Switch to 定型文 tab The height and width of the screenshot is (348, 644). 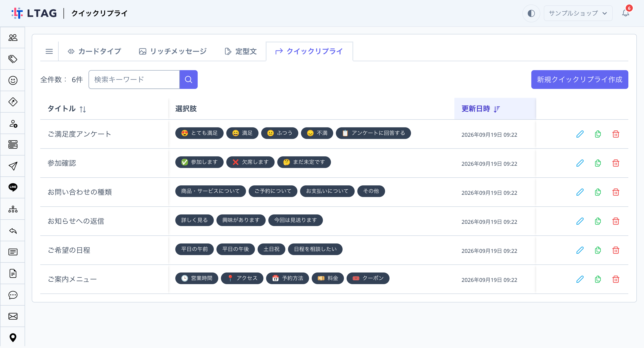[241, 51]
